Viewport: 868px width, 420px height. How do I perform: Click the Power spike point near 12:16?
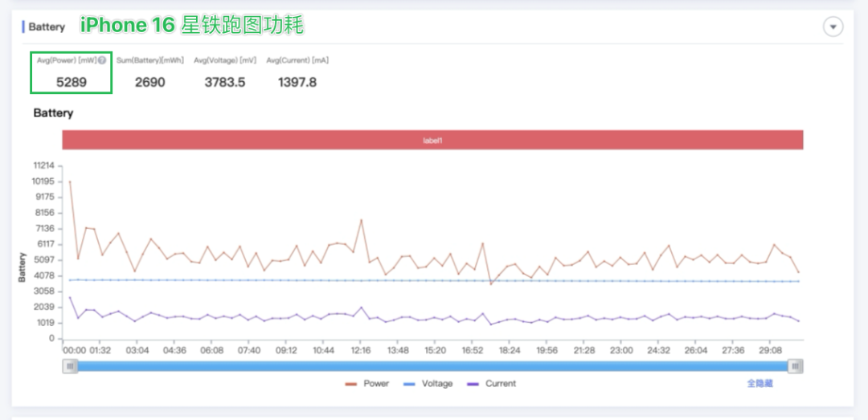[x=362, y=220]
